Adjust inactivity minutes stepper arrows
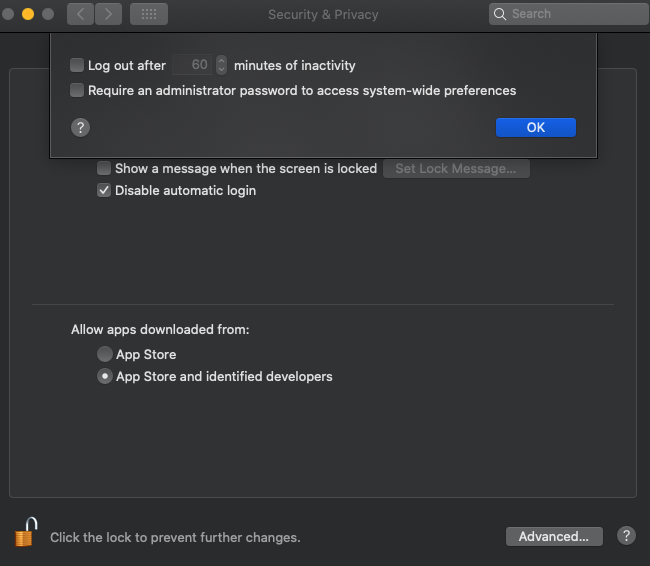The image size is (650, 566). point(221,65)
